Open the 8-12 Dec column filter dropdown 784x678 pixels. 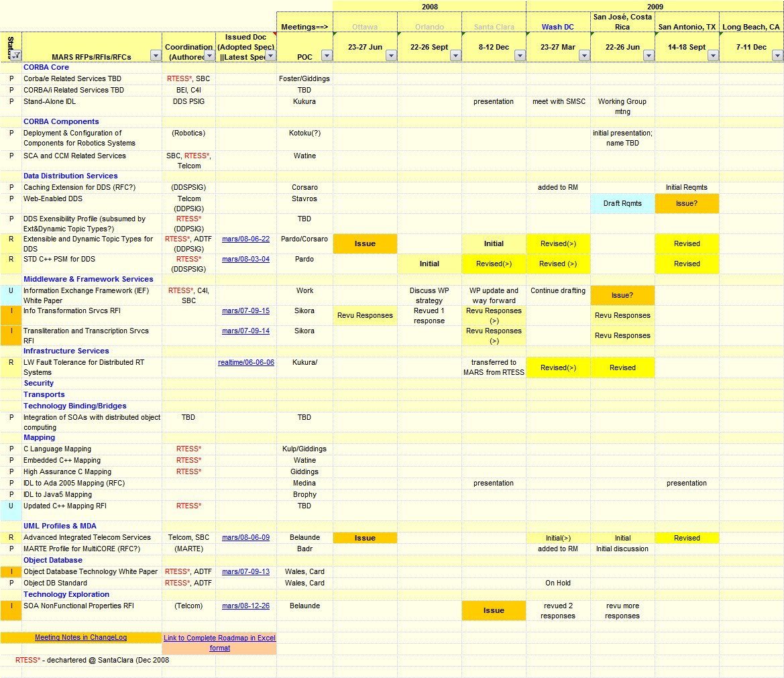coord(520,56)
